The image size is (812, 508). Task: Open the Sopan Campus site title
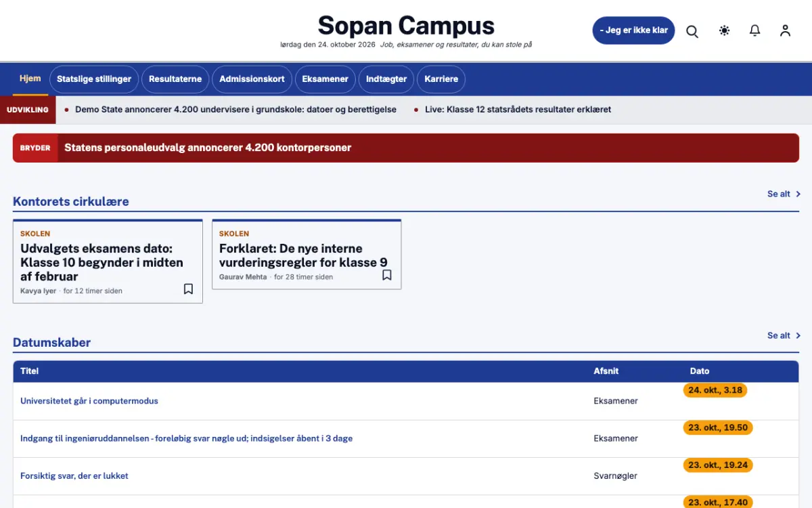[406, 26]
